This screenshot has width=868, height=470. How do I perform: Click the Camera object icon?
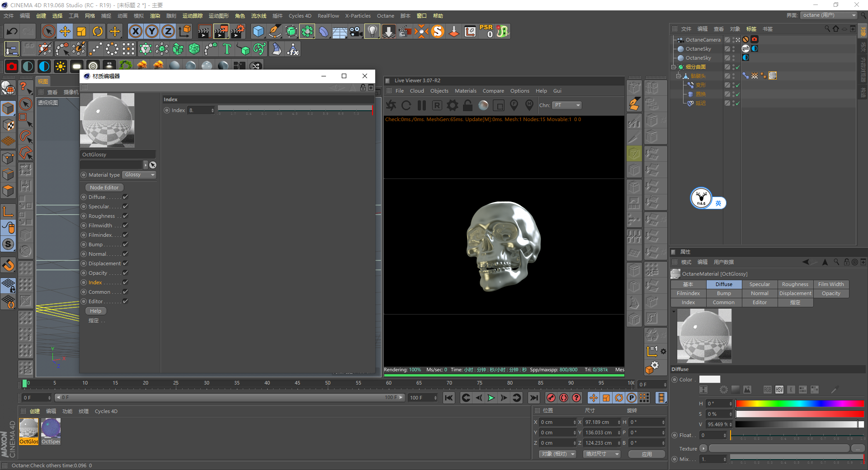356,31
